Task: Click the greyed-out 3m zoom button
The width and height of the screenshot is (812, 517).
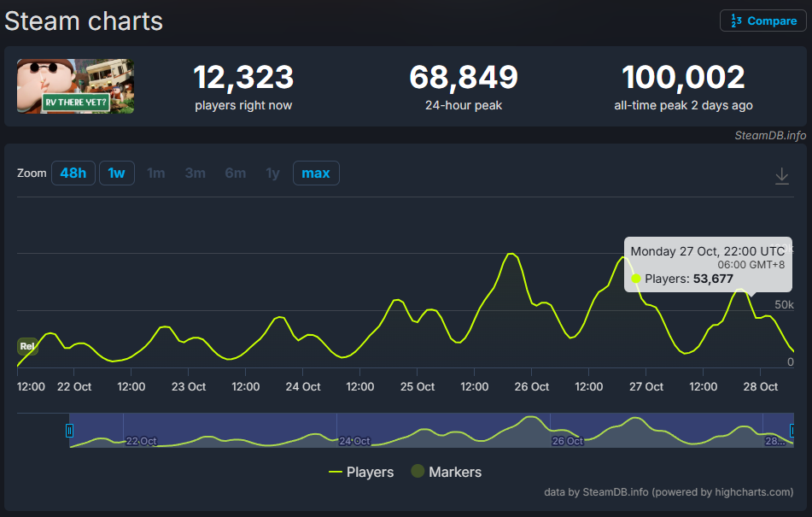Action: click(x=196, y=173)
